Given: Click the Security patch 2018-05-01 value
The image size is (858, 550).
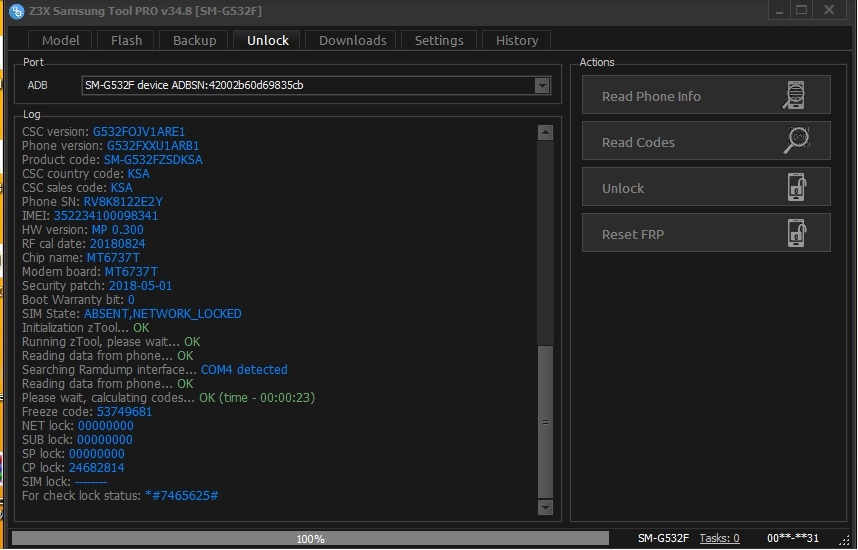Looking at the screenshot, I should click(141, 286).
